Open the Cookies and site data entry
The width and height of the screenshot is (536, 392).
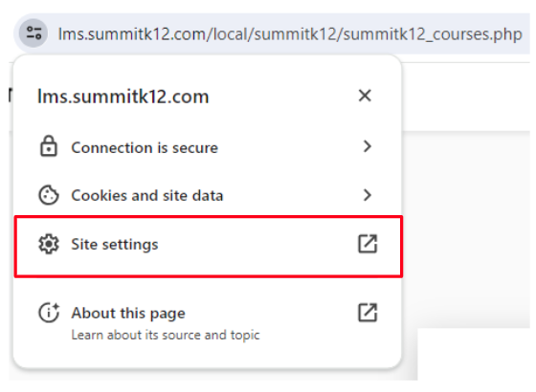[208, 195]
